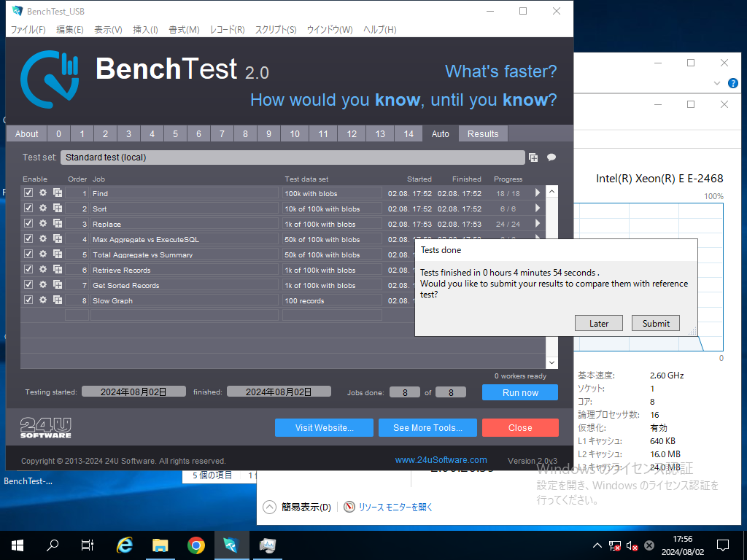Click the finished date field
The image size is (747, 560).
[279, 392]
